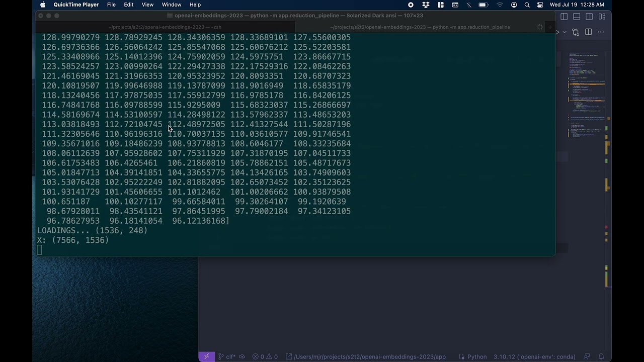Click the user account menu bar icon
The height and width of the screenshot is (362, 644).
click(514, 5)
